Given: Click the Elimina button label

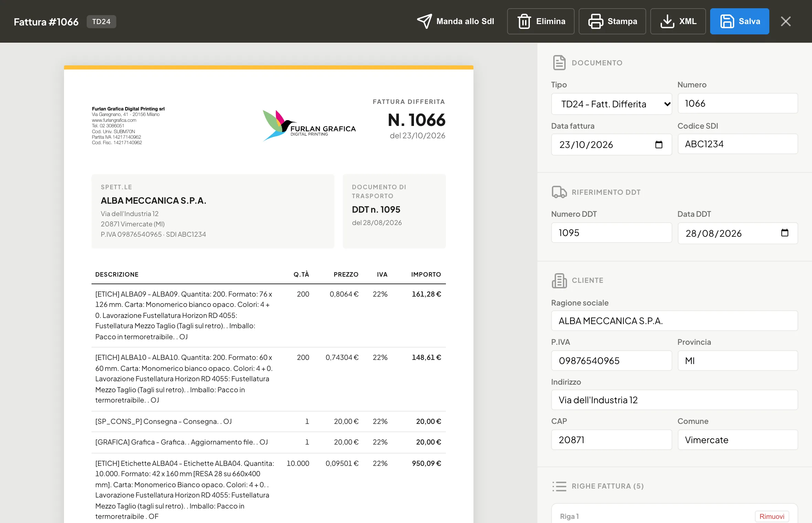Looking at the screenshot, I should [x=551, y=21].
